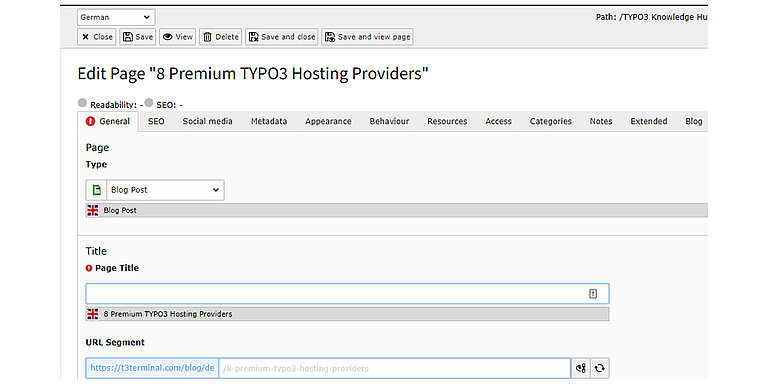Click Save and close
Viewport: 768px width, 384px height.
pyautogui.click(x=282, y=37)
